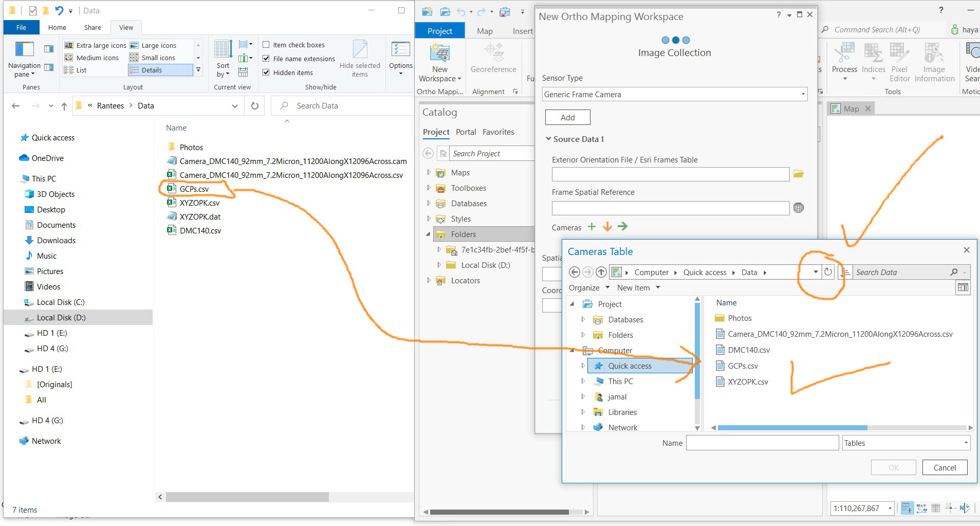
Task: Uncheck Hidden items checkbox
Action: pos(266,72)
